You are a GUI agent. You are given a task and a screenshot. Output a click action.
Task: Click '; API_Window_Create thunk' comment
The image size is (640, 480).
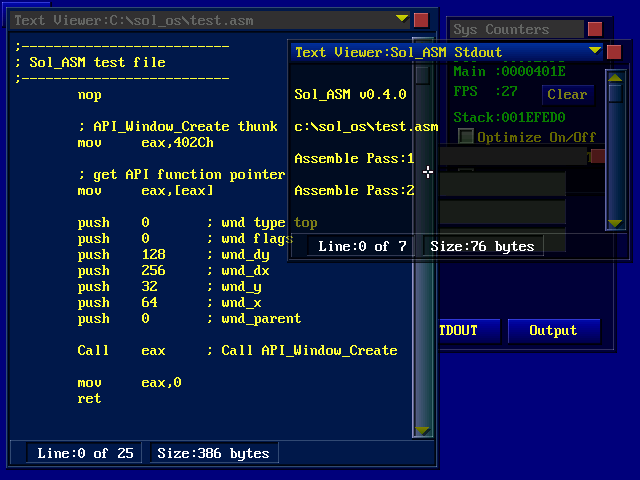click(x=178, y=127)
